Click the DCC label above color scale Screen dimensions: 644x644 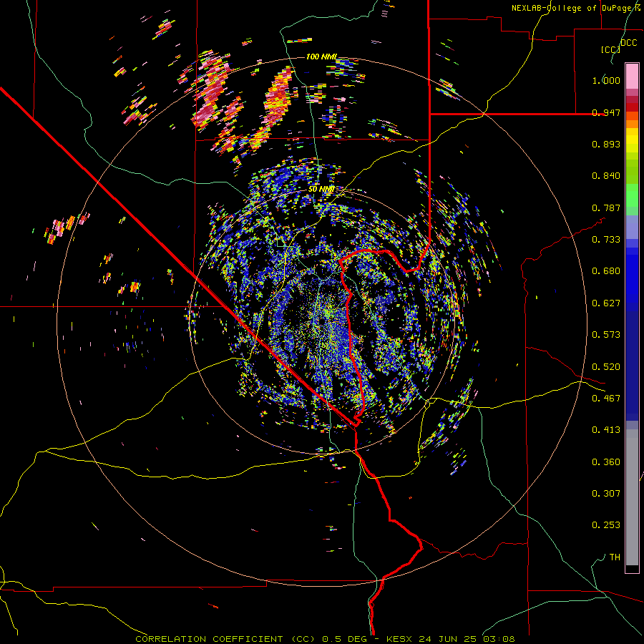point(628,43)
